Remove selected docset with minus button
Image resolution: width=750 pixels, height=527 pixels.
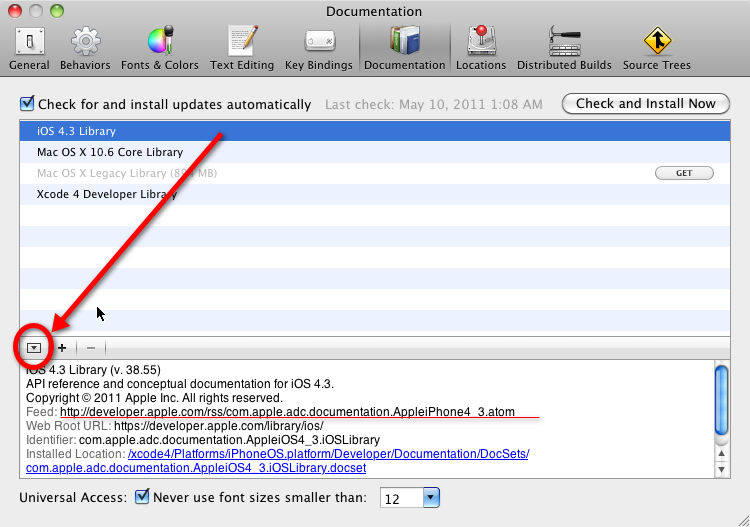coord(91,348)
